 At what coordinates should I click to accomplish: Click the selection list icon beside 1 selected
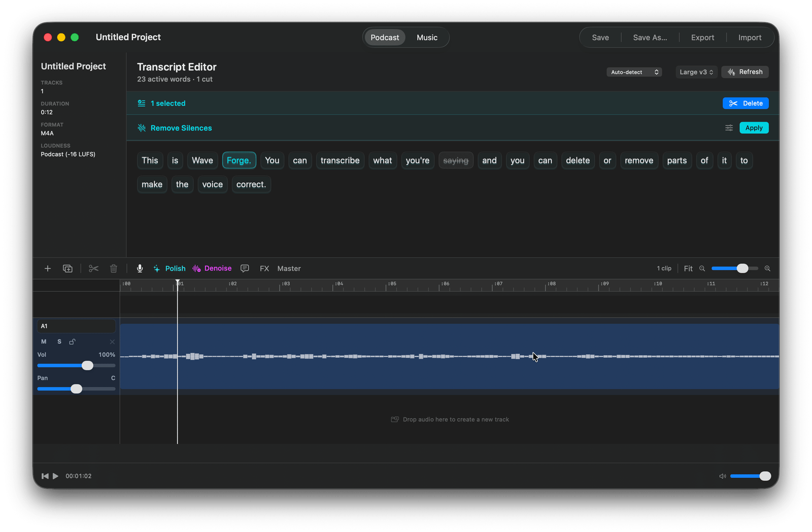[x=142, y=103]
